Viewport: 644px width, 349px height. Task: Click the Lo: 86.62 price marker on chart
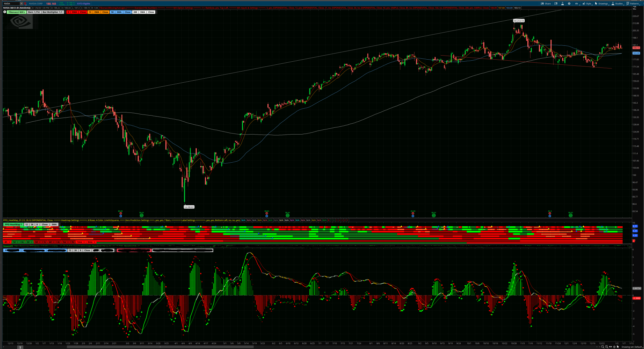click(x=189, y=206)
